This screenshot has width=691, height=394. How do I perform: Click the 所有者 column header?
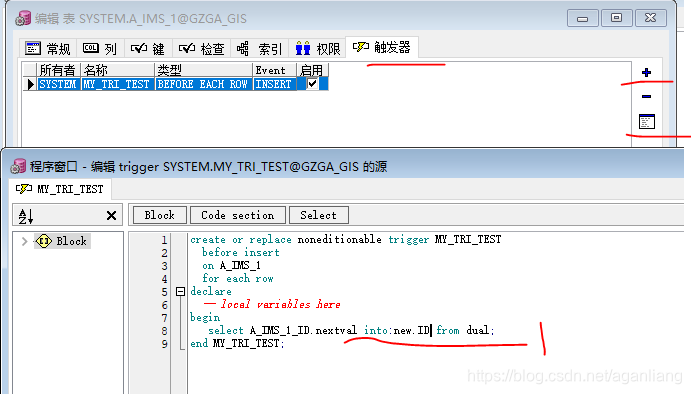(59, 70)
